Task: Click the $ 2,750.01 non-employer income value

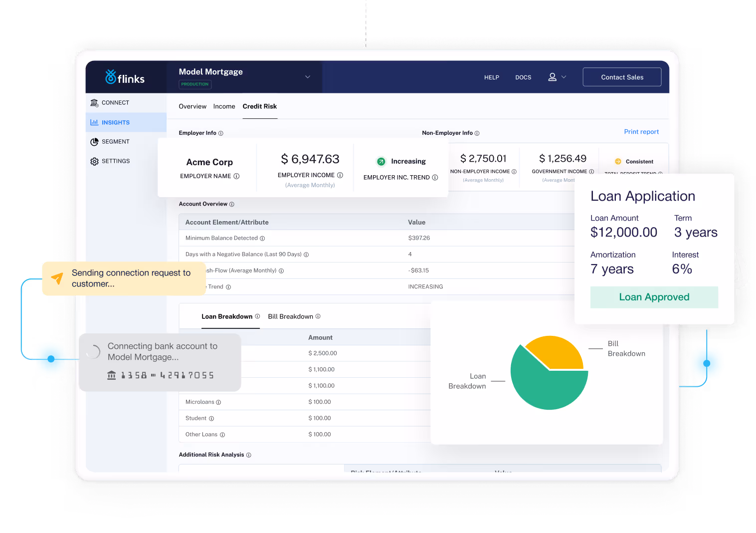Action: click(483, 159)
